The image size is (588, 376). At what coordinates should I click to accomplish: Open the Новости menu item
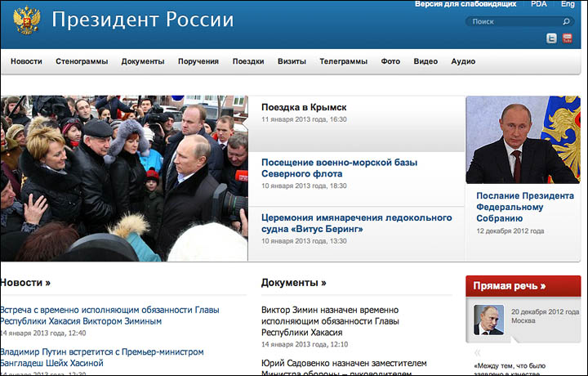coord(26,61)
